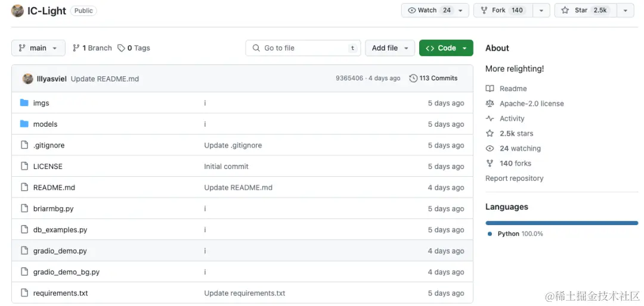Open the Initial commit message link
The height and width of the screenshot is (306, 644).
[227, 167]
